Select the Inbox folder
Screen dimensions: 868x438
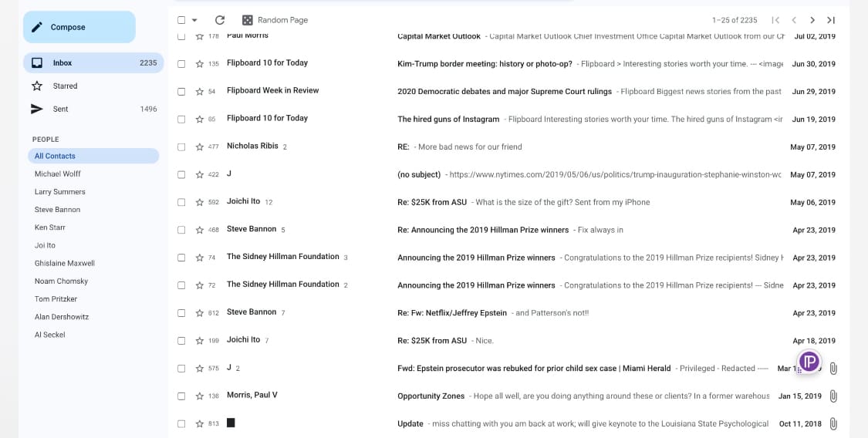point(62,62)
